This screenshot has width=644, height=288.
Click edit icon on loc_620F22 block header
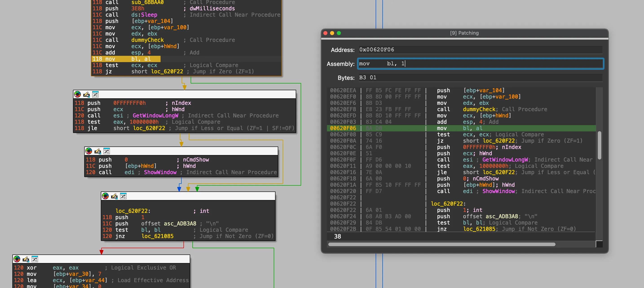coord(114,196)
